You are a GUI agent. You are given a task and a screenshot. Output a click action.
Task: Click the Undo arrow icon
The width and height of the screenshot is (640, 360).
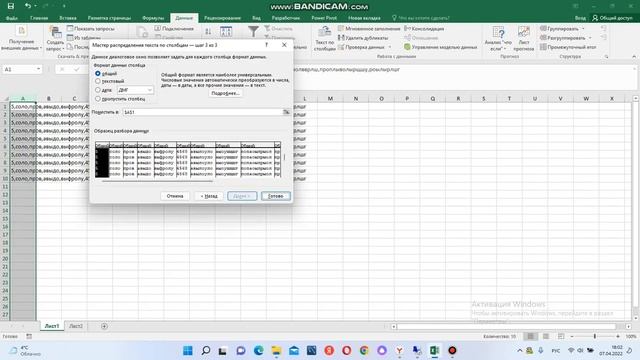point(27,6)
